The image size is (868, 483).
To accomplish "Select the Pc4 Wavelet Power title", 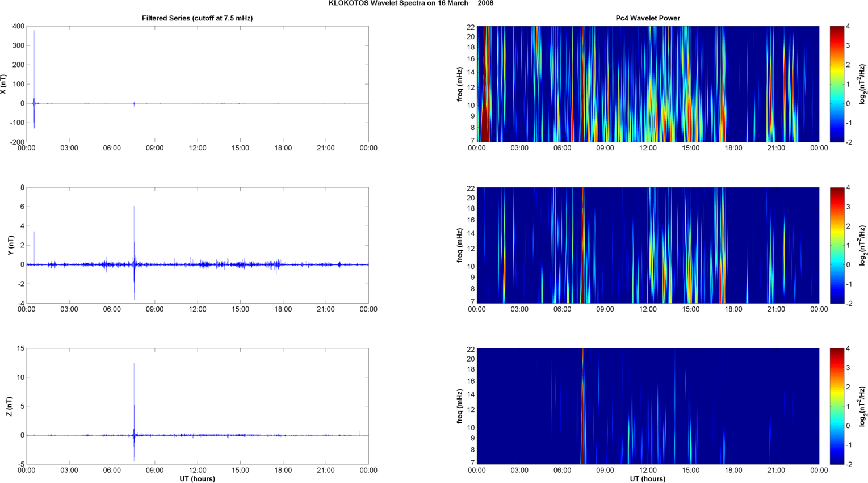I will tap(648, 18).
